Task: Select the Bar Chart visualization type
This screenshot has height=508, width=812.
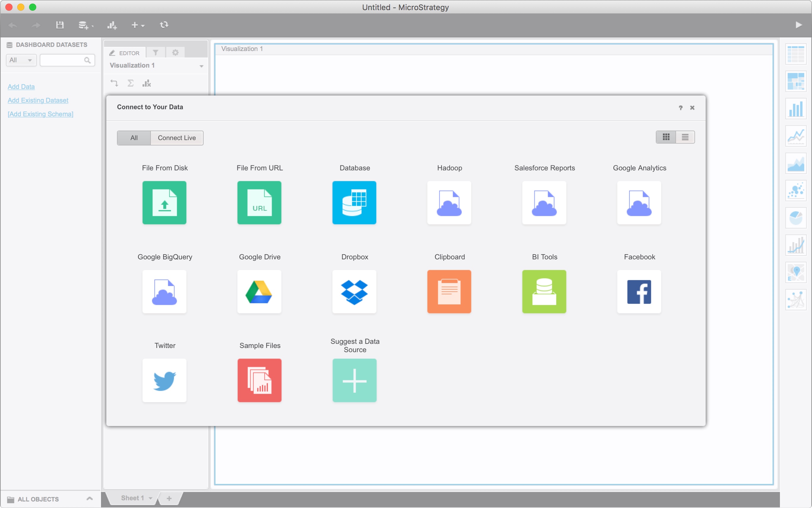Action: [795, 108]
